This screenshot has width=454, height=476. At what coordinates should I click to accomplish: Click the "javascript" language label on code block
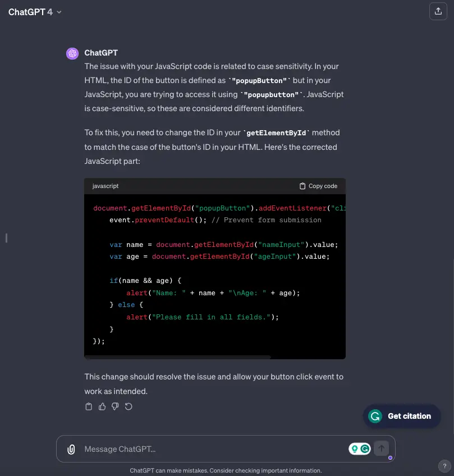(x=106, y=186)
